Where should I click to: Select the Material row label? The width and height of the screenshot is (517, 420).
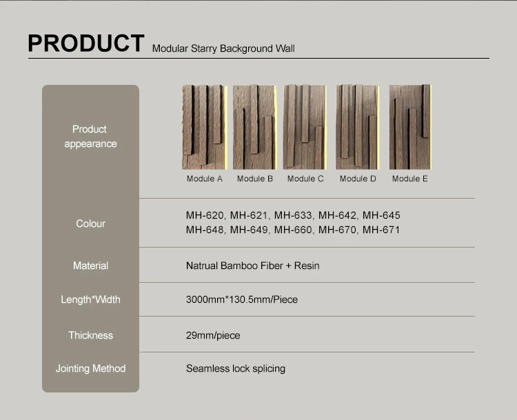(90, 266)
